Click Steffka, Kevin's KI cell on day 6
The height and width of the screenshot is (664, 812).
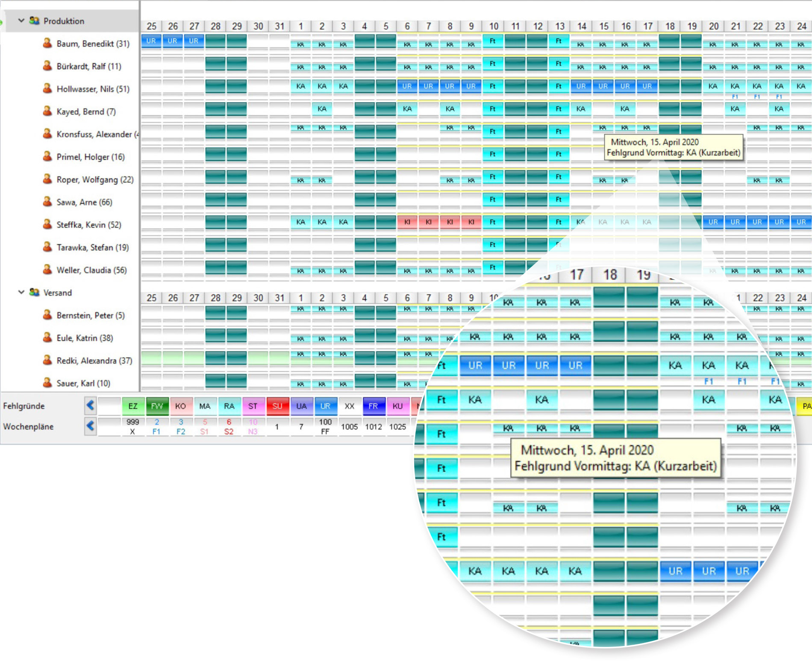click(407, 222)
